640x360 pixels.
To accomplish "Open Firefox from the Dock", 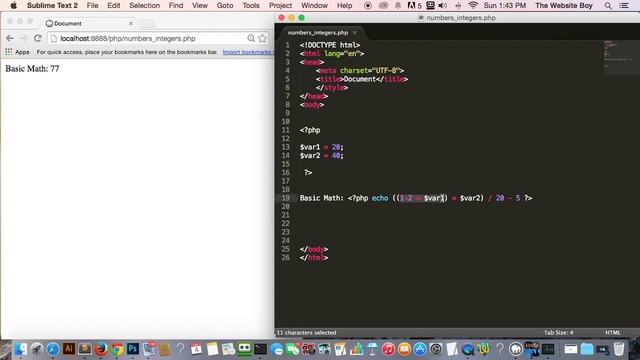I will (101, 349).
